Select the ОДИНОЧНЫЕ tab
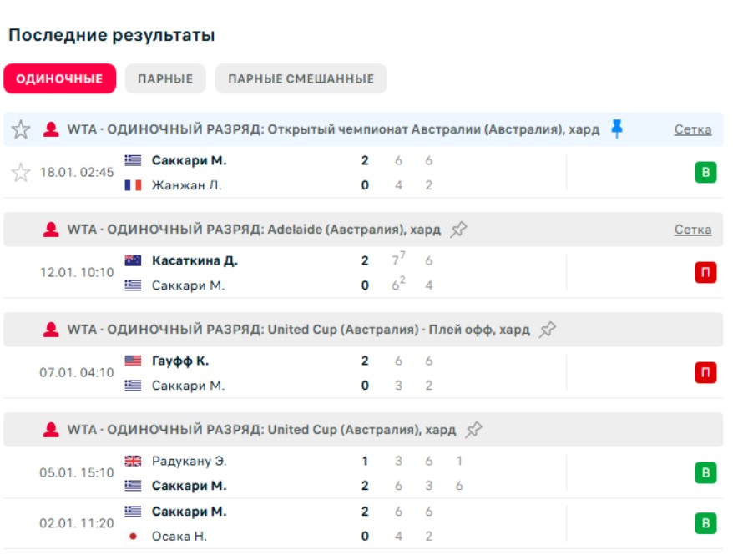 59,78
